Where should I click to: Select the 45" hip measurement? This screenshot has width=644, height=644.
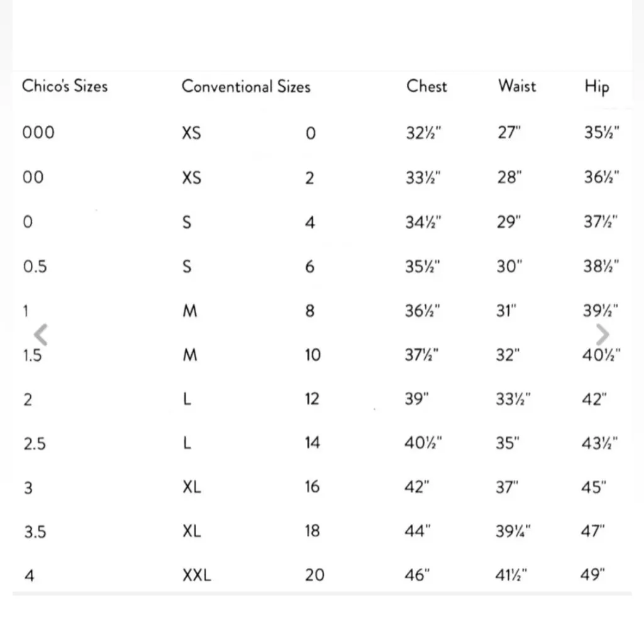[594, 487]
